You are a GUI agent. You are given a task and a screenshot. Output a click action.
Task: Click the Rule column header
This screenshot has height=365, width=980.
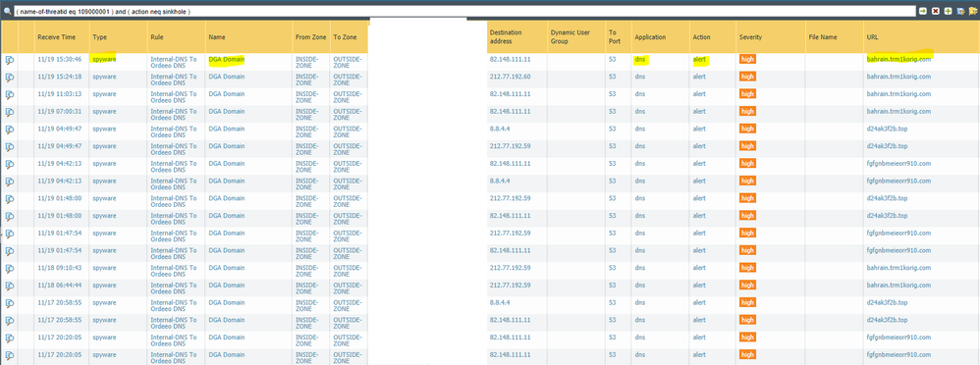tap(176, 37)
